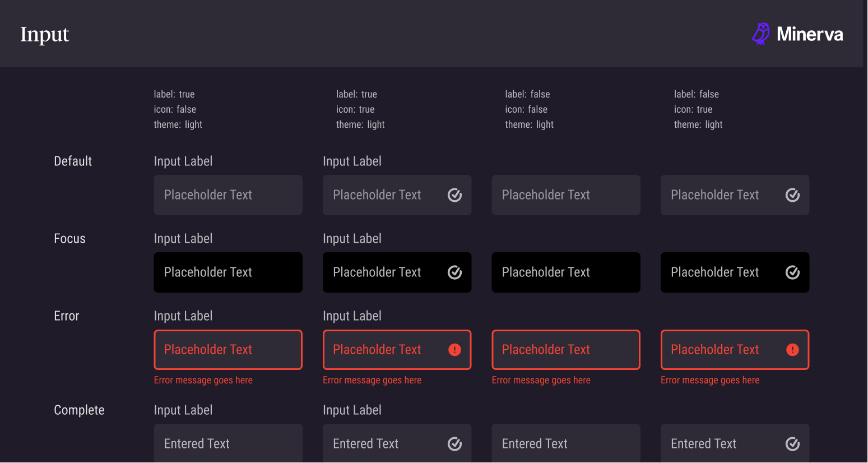
Task: Select the labeled Error input without an icon
Action: [x=228, y=350]
